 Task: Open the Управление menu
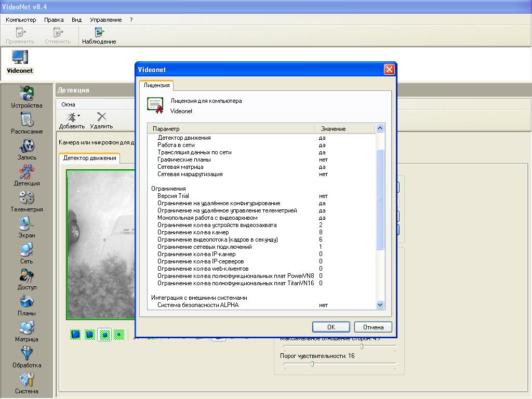[x=106, y=20]
